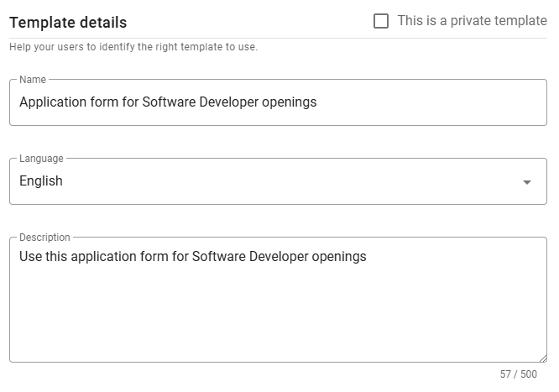The image size is (559, 392).
Task: Click the "Name" floating field label
Action: (33, 80)
